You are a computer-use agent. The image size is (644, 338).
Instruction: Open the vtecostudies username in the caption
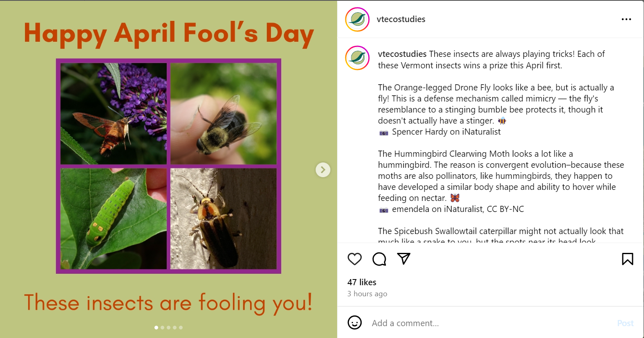click(402, 54)
